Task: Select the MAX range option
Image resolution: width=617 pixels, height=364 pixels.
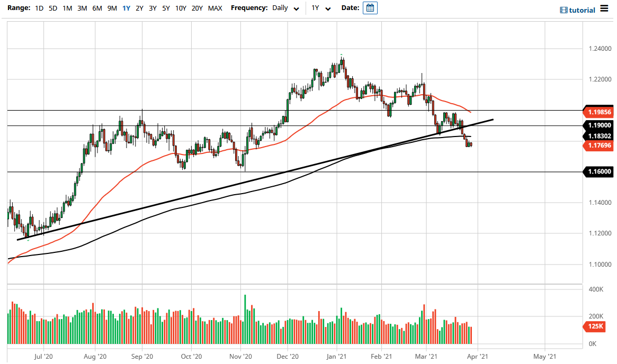Action: coord(215,8)
